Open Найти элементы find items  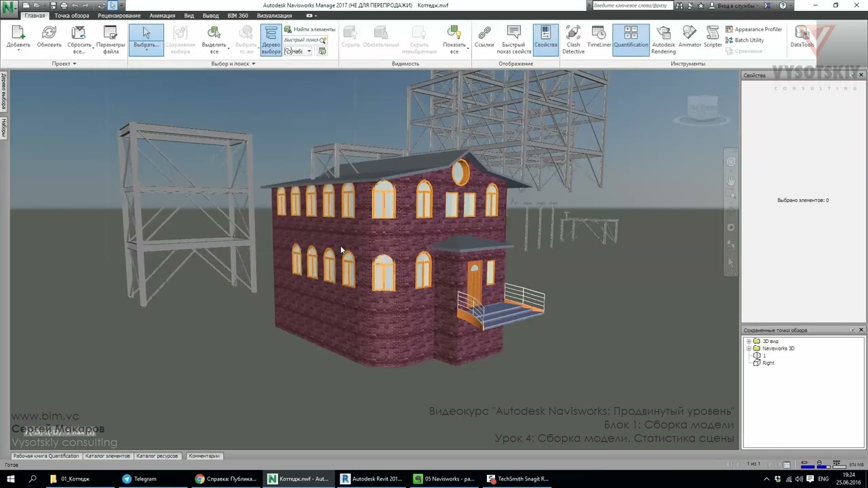310,30
